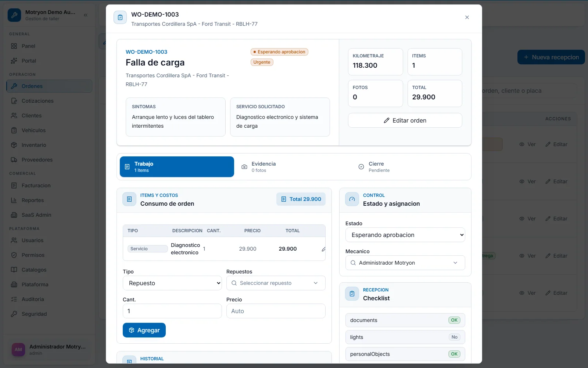This screenshot has height=368, width=588.
Task: Toggle the personalObjects OK badge
Action: click(x=454, y=354)
